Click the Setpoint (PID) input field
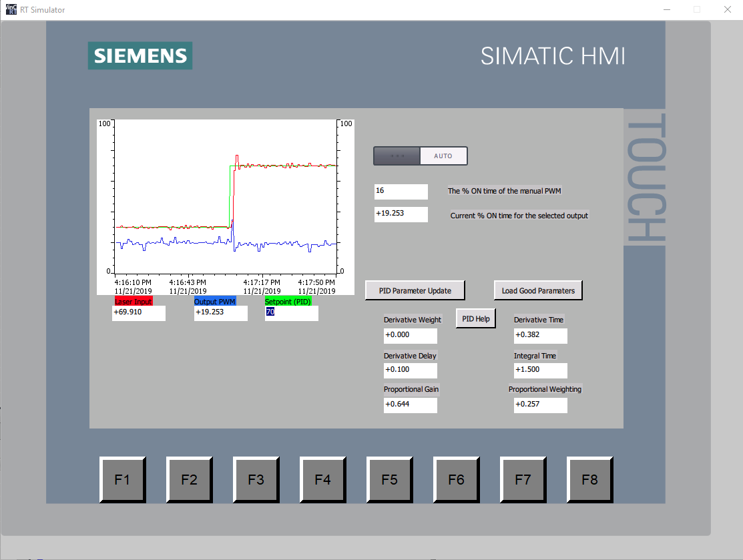 pos(292,313)
